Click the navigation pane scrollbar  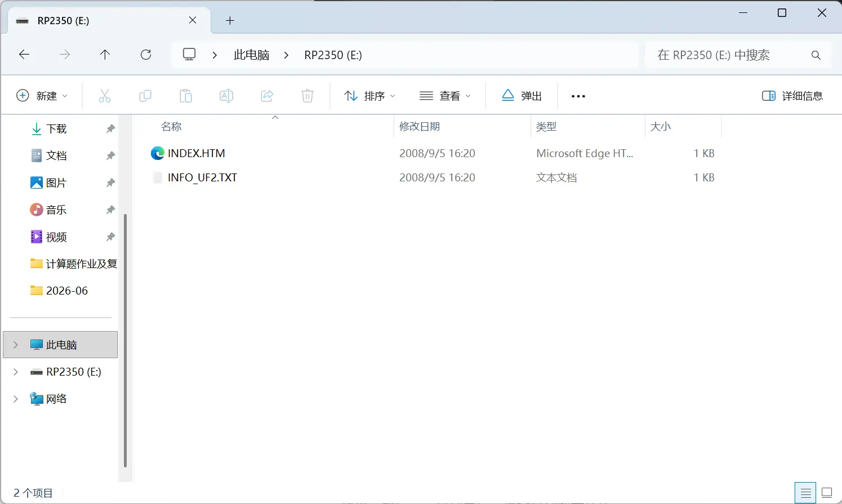click(x=125, y=340)
